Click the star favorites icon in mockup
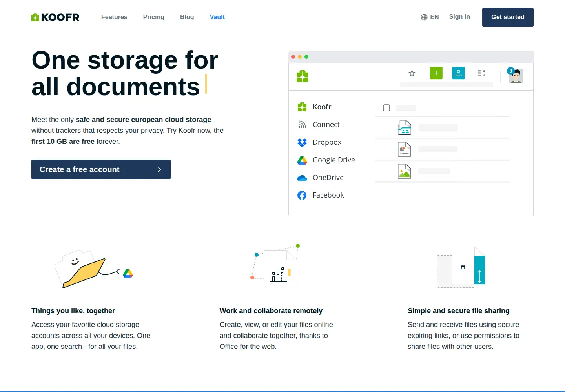565x392 pixels. (412, 73)
